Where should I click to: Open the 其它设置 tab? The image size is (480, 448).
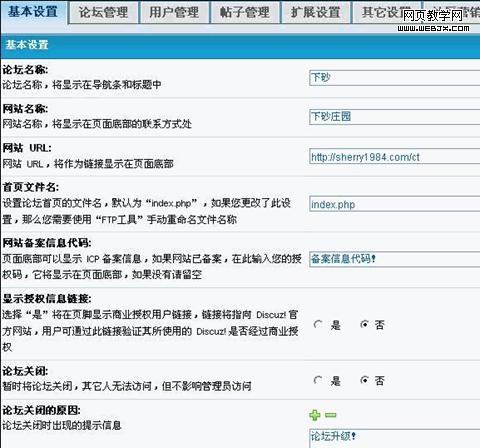(387, 13)
